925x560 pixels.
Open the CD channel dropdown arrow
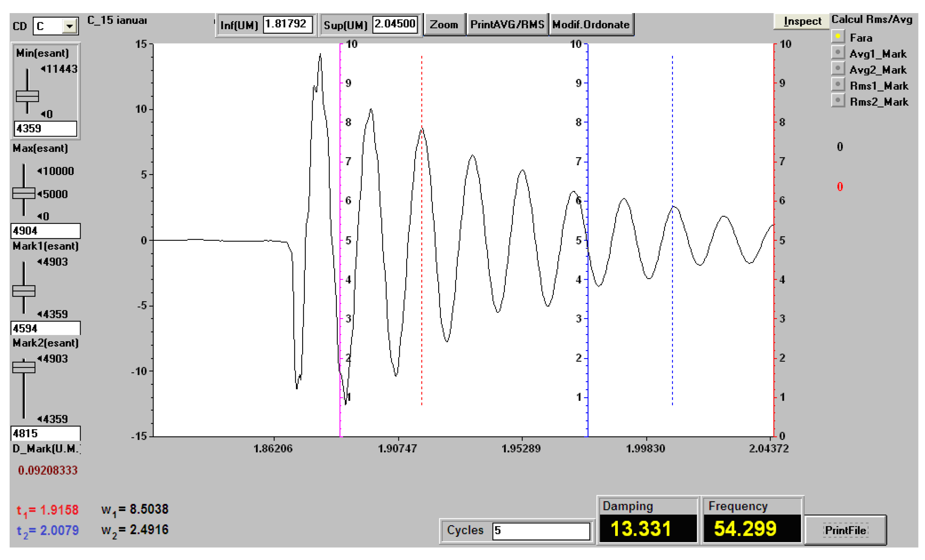click(69, 26)
